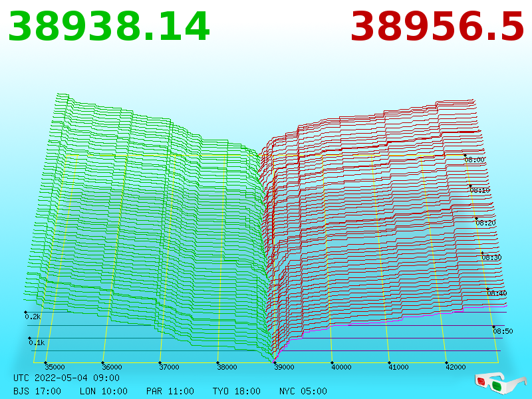Click the 37000 price axis label
532x399 pixels.
pos(170,367)
